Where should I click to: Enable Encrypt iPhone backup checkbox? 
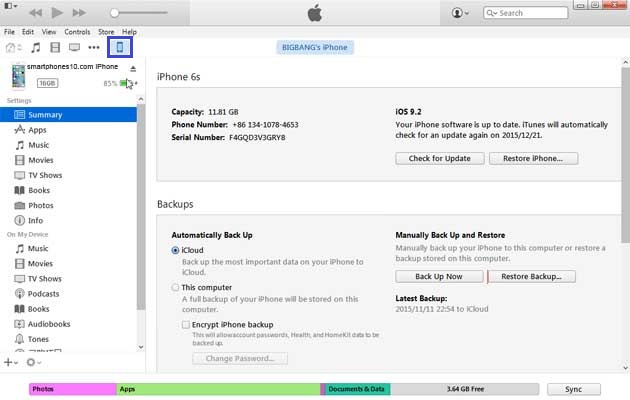(x=186, y=324)
